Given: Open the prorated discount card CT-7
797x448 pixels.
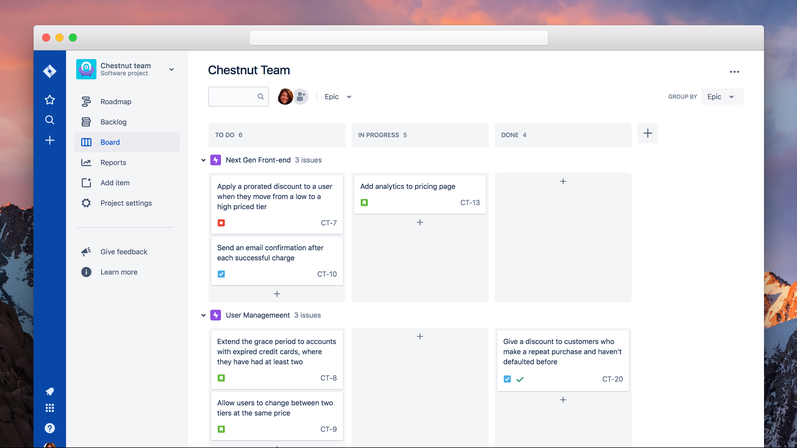Looking at the screenshot, I should click(x=277, y=204).
